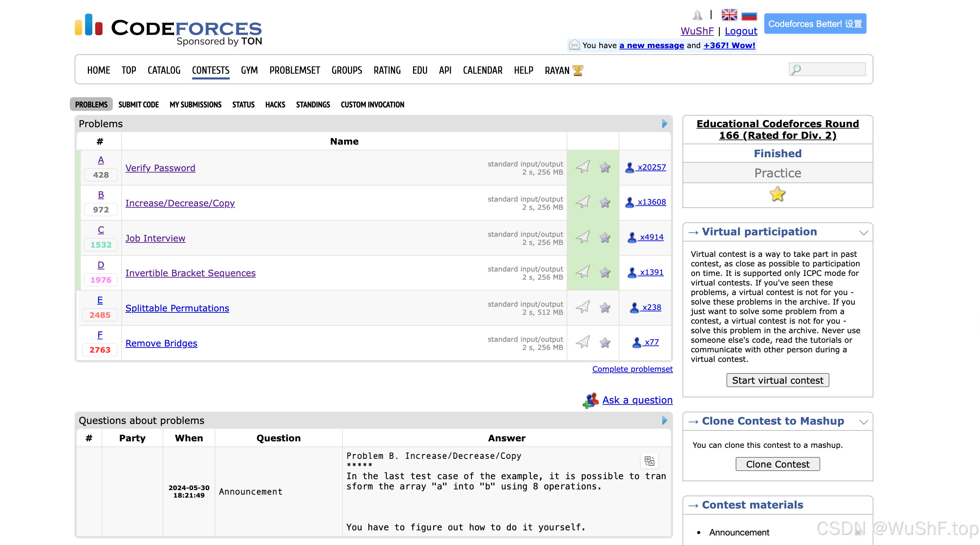The height and width of the screenshot is (545, 980).
Task: Switch to the SUBMIT CODE tab
Action: point(138,104)
